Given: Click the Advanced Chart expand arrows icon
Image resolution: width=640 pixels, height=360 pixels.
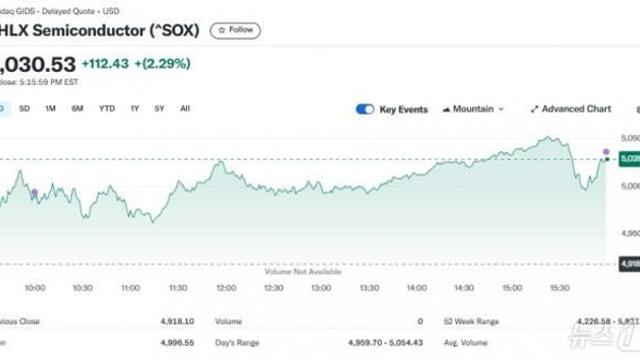Looking at the screenshot, I should (x=534, y=109).
